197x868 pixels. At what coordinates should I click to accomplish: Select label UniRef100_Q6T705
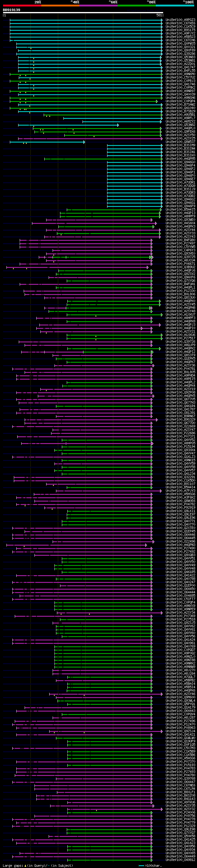[x=180, y=399]
